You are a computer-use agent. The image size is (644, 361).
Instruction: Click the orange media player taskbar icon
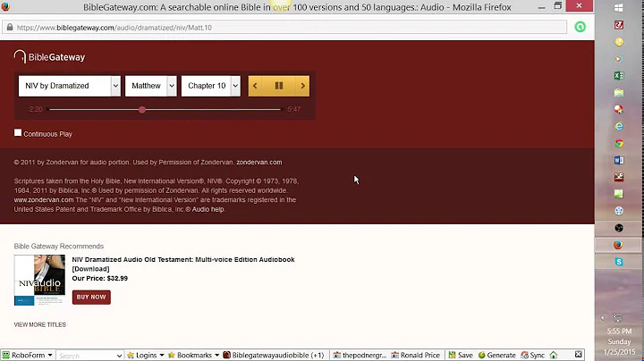coord(619,59)
